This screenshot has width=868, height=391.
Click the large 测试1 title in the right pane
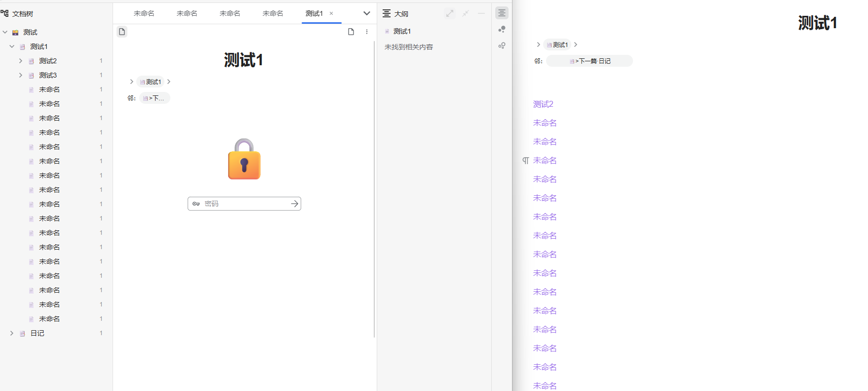pos(817,23)
